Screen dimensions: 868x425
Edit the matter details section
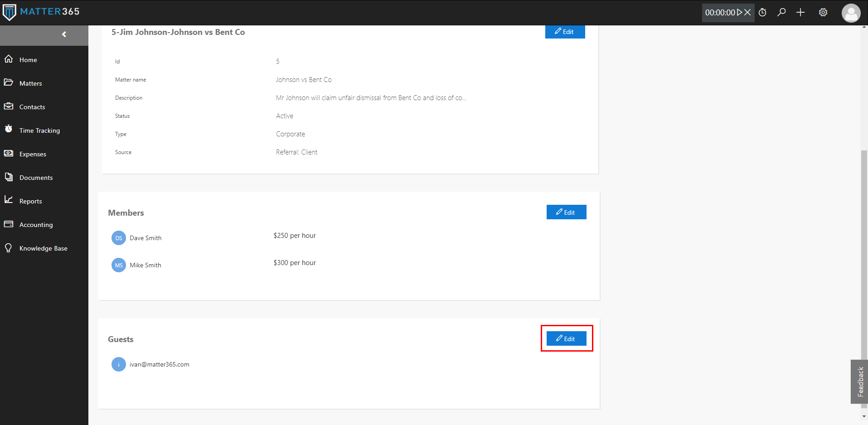tap(565, 32)
